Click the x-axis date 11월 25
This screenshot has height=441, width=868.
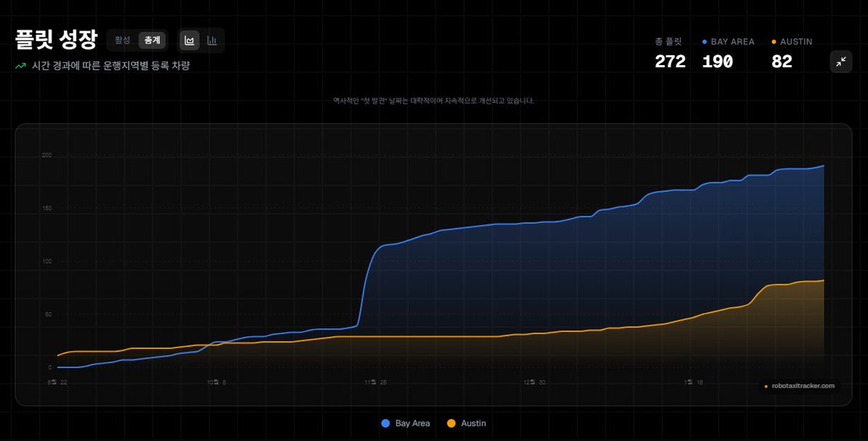[375, 382]
